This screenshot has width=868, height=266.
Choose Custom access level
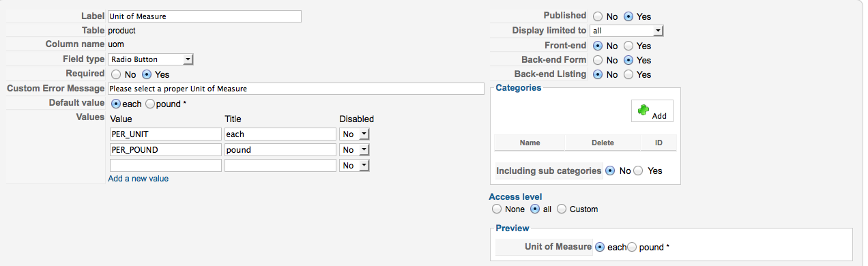coord(562,209)
